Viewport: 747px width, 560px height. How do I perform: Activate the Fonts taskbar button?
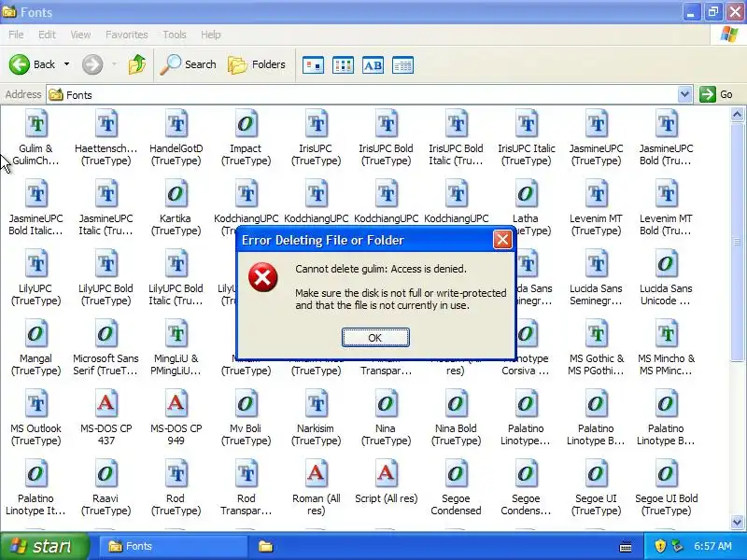(x=173, y=546)
